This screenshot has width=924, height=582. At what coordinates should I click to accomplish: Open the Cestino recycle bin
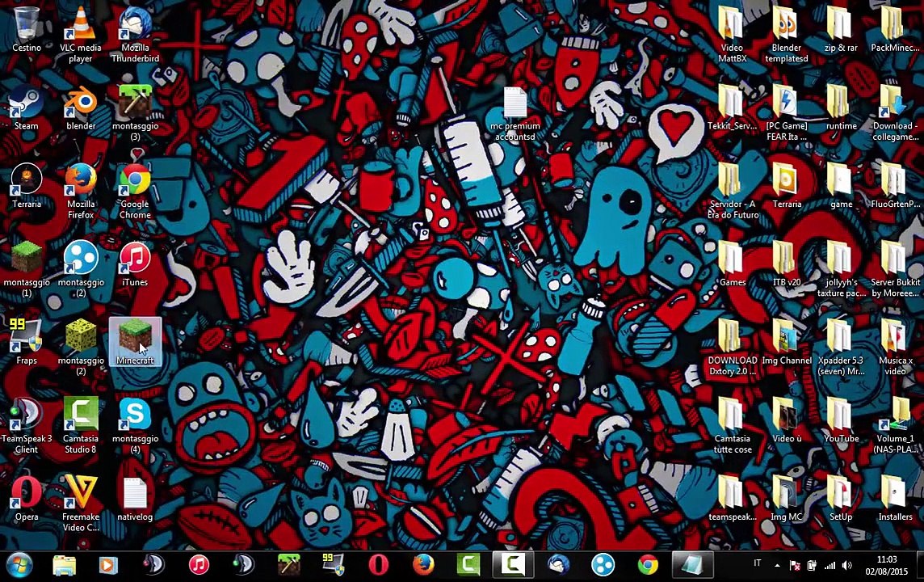click(x=27, y=29)
